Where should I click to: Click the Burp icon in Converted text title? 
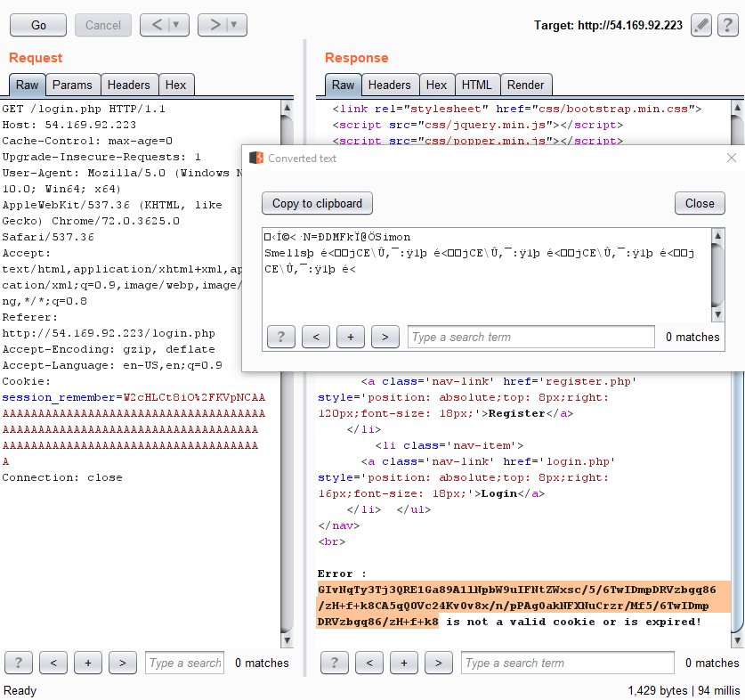(x=256, y=158)
